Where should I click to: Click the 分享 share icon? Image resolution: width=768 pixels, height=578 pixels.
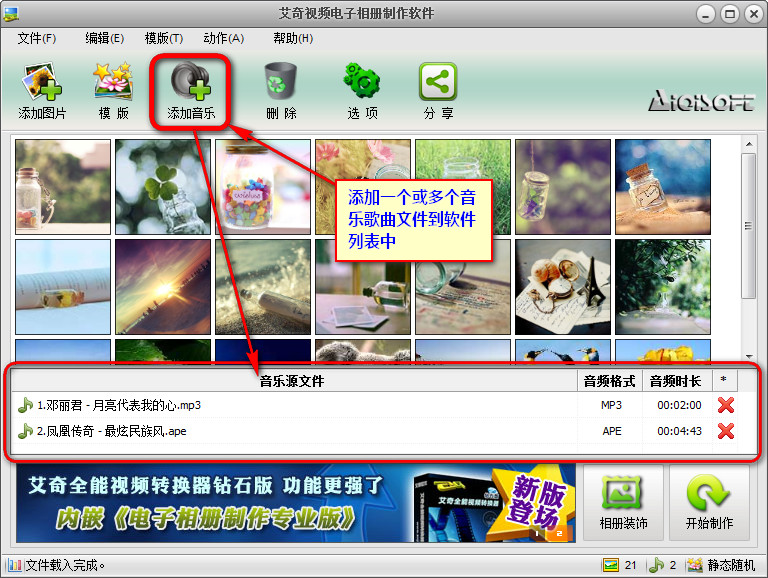point(438,81)
